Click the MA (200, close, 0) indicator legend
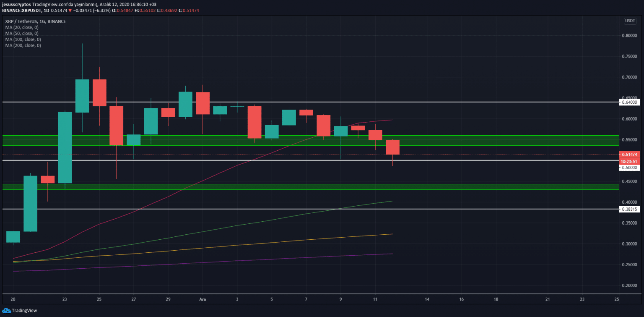This screenshot has height=317, width=644. coord(23,45)
